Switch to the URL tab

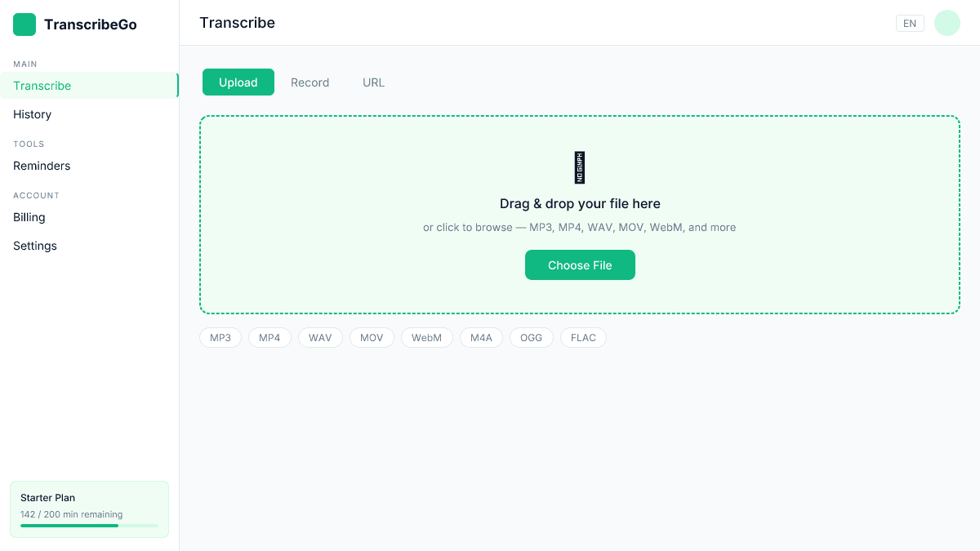click(x=373, y=82)
